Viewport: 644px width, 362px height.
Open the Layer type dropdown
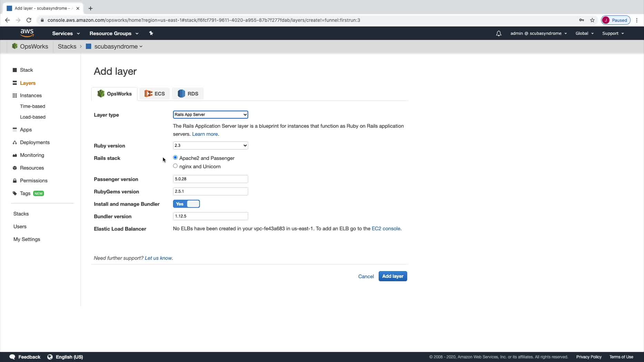pos(211,114)
